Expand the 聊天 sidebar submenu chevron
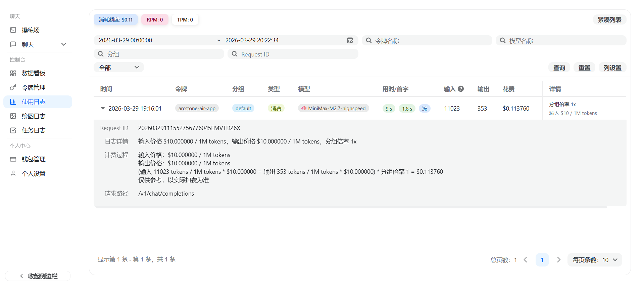The width and height of the screenshot is (644, 286). 64,44
